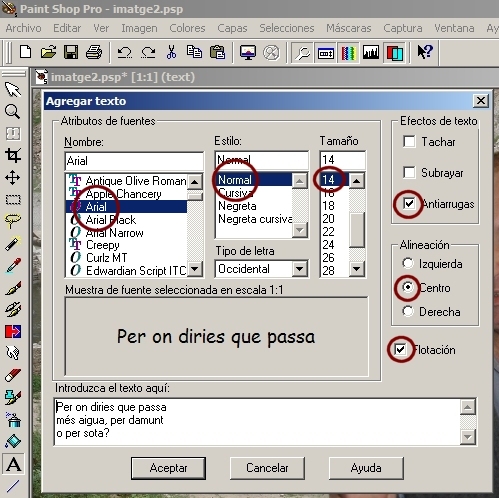Select the Freehand lasso tool
499x498 pixels.
[x=13, y=221]
